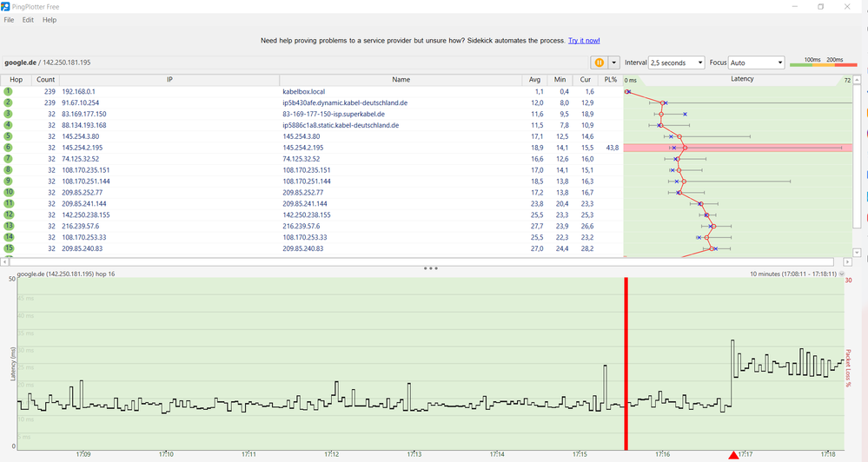Select the hop 5 green circle icon

[8, 136]
